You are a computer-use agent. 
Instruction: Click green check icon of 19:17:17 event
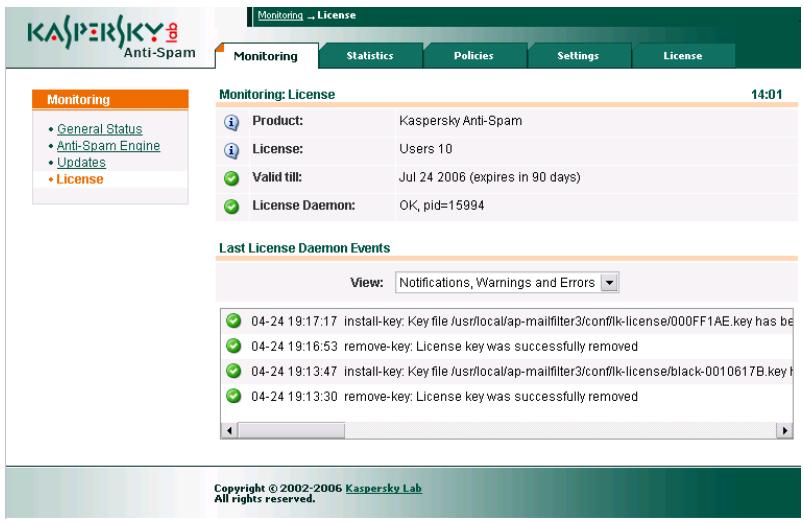[x=234, y=320]
